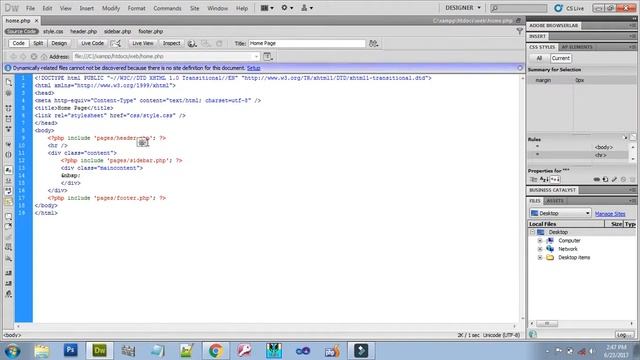
Task: Click the Move or Convert CSS icon
Action: tap(9, 258)
